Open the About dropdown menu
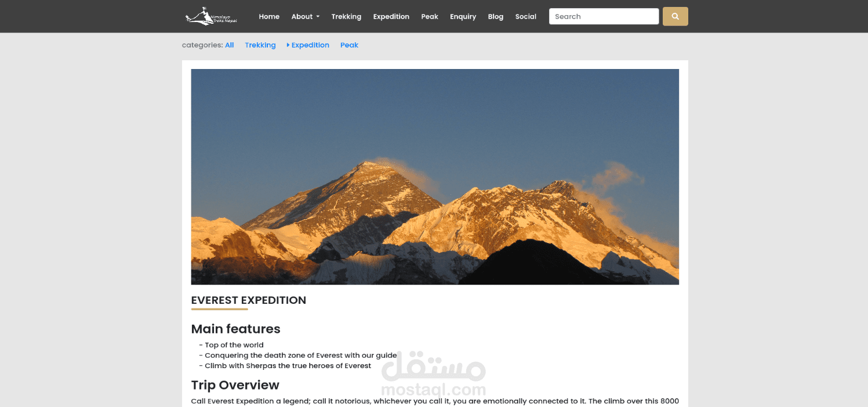The image size is (868, 407). tap(306, 16)
